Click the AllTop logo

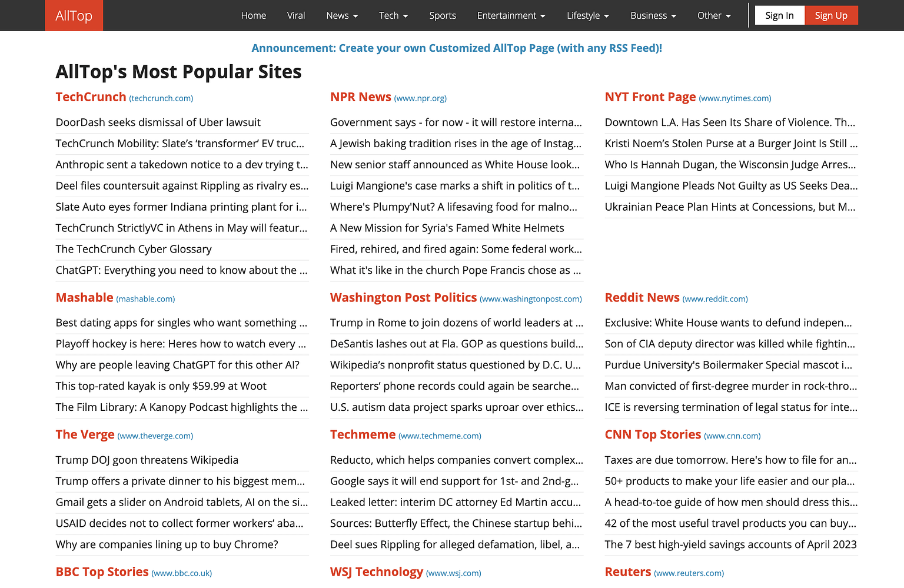coord(74,15)
